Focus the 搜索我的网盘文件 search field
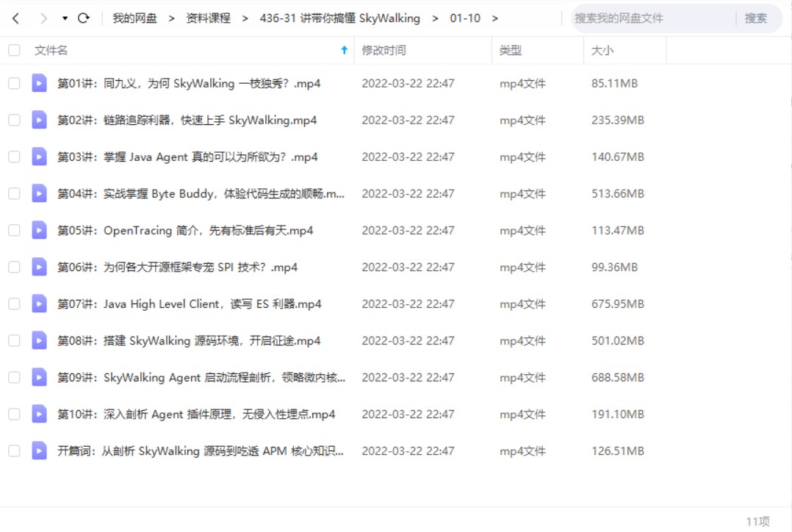792x532 pixels. click(653, 18)
